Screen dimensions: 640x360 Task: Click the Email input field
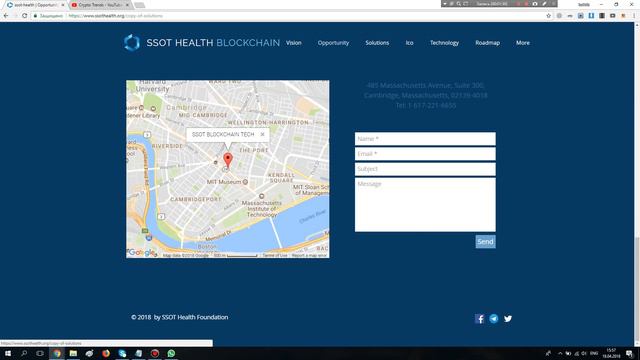425,154
